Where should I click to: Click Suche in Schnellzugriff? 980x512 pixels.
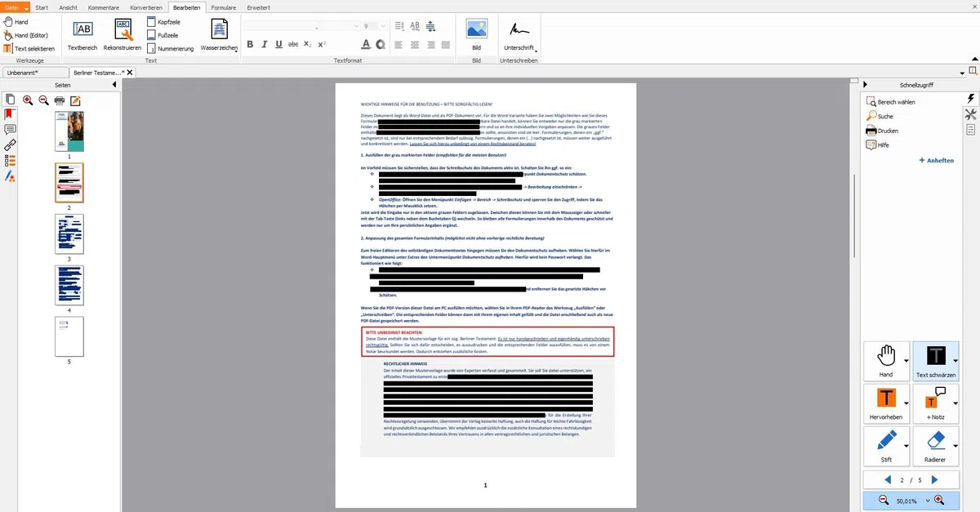tap(880, 116)
